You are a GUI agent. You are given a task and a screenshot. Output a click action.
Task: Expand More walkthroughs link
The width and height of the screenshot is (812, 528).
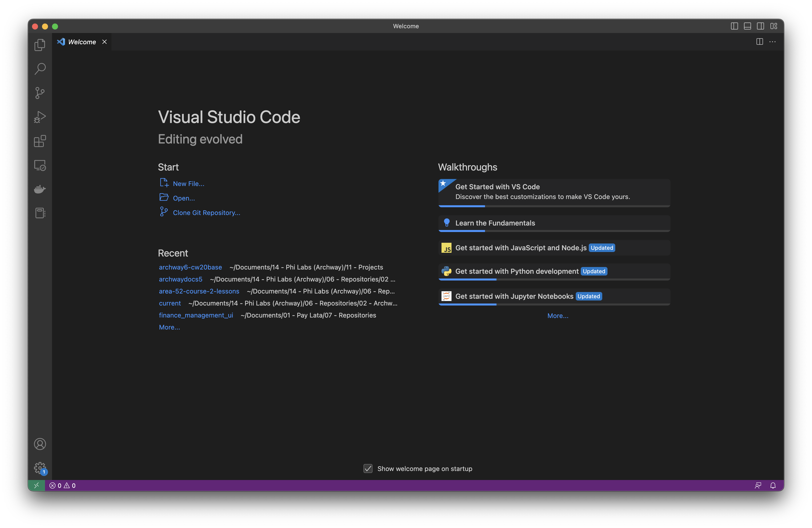coord(557,316)
